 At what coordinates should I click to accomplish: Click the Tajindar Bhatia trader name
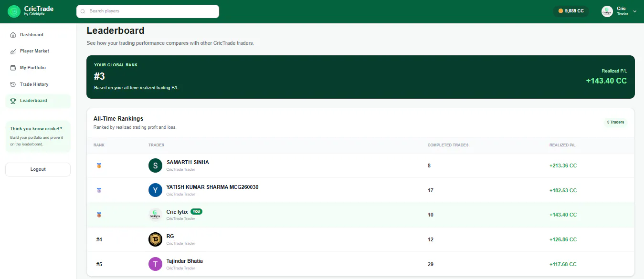[x=185, y=261]
